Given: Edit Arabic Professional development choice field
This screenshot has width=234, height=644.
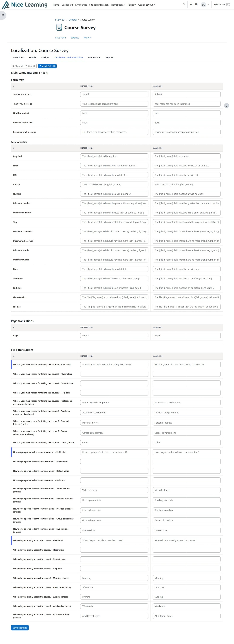Looking at the screenshot, I should pos(186,403).
